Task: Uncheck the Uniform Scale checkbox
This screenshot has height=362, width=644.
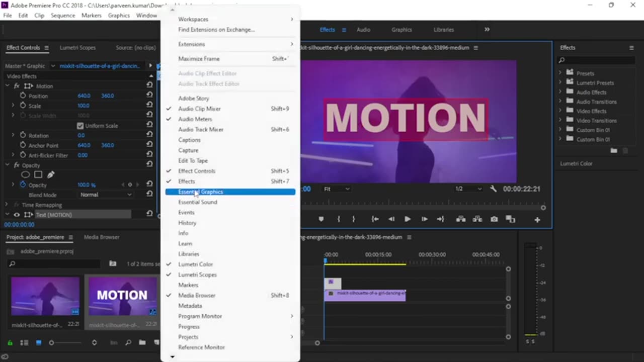Action: [80, 126]
